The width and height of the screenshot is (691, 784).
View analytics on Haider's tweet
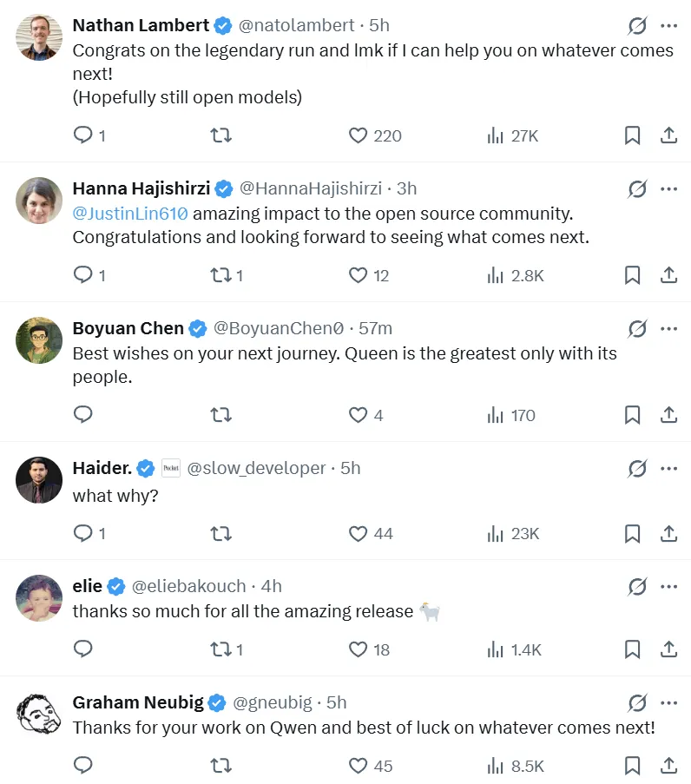point(496,533)
